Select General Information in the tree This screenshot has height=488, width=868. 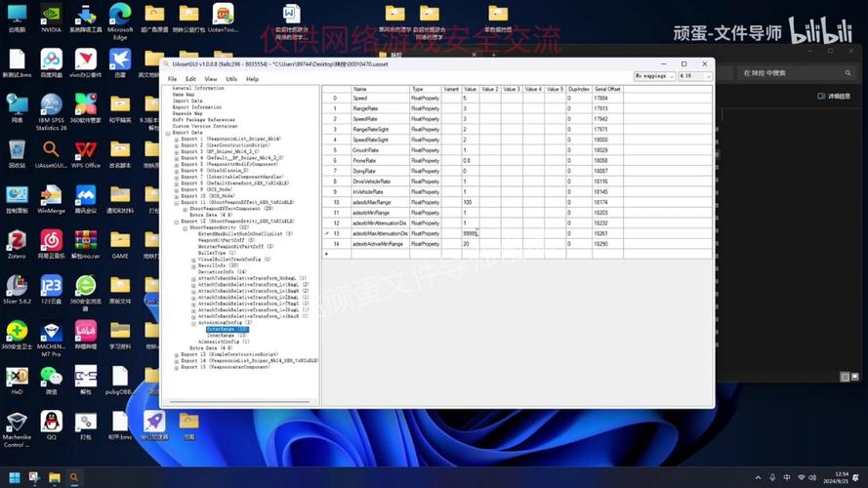pos(198,88)
